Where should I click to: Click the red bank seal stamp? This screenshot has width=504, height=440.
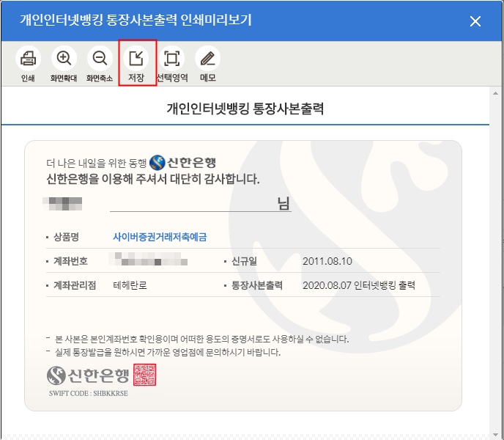point(144,375)
